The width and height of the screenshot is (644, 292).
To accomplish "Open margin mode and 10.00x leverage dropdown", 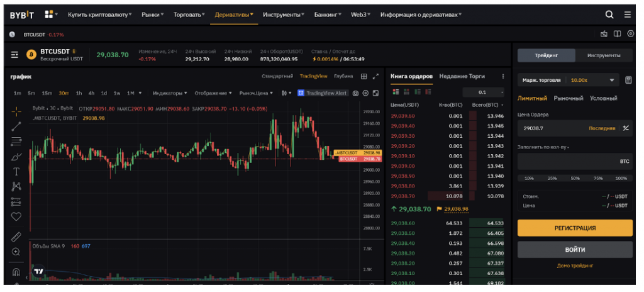I will [x=569, y=80].
